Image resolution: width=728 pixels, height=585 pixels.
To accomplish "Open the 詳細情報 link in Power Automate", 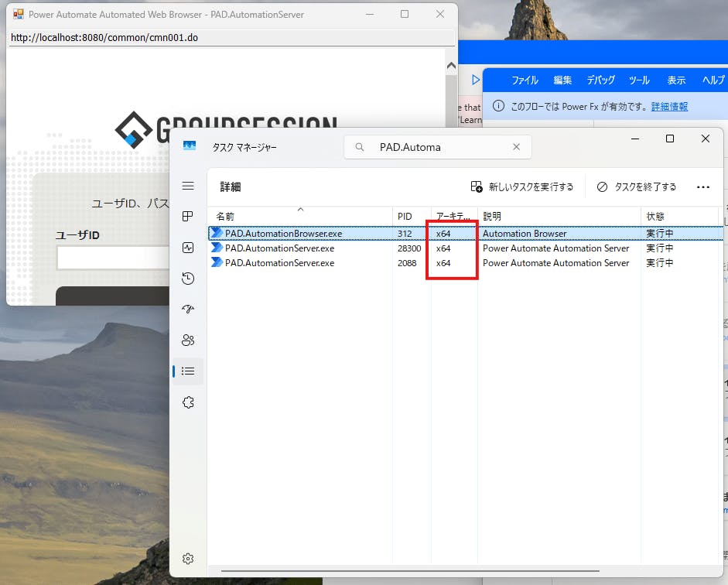I will click(669, 107).
